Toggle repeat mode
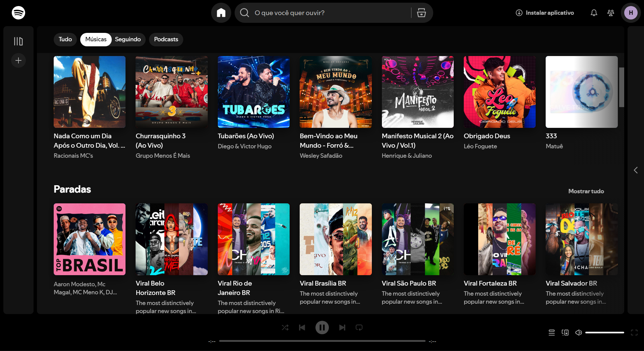 (x=359, y=328)
